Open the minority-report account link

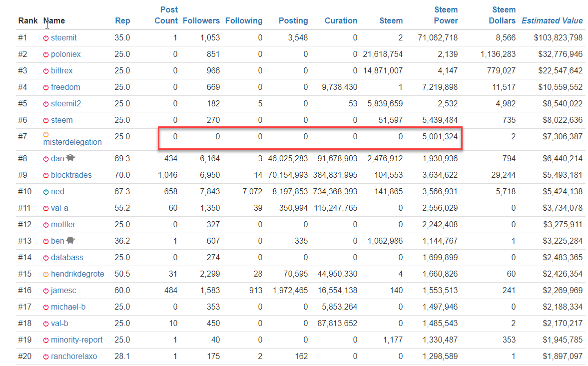click(x=77, y=340)
